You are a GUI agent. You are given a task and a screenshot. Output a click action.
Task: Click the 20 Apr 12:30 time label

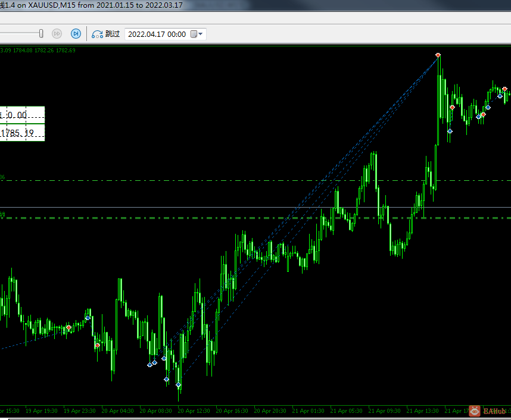pos(194,411)
